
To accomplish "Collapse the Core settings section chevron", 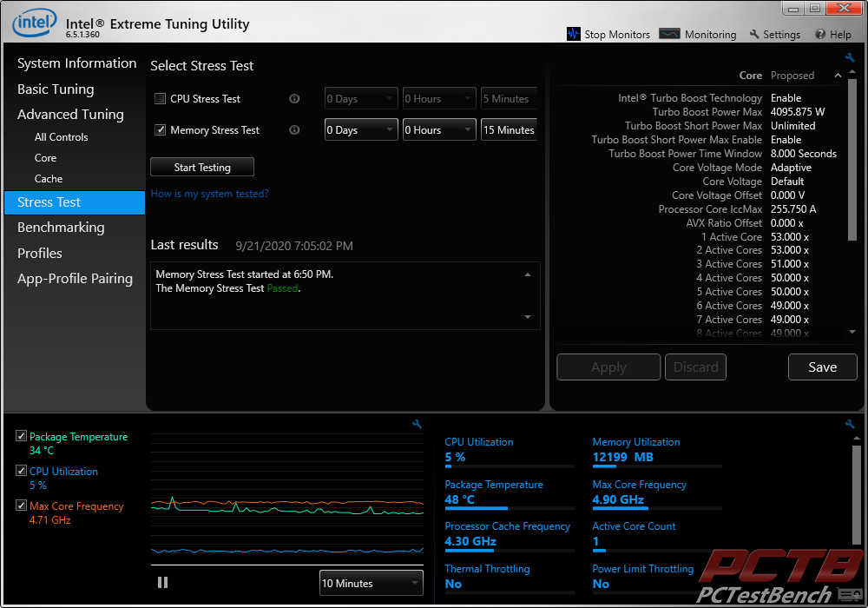I will 838,76.
